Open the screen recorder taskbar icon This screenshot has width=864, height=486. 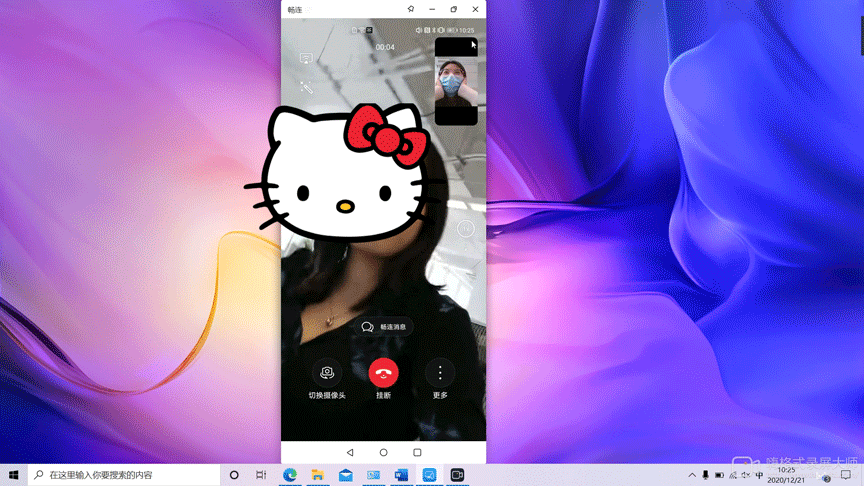(457, 474)
